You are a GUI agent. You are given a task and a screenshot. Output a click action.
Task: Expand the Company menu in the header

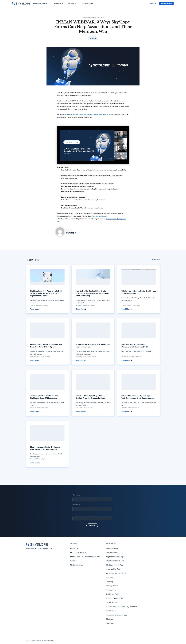point(59,3)
